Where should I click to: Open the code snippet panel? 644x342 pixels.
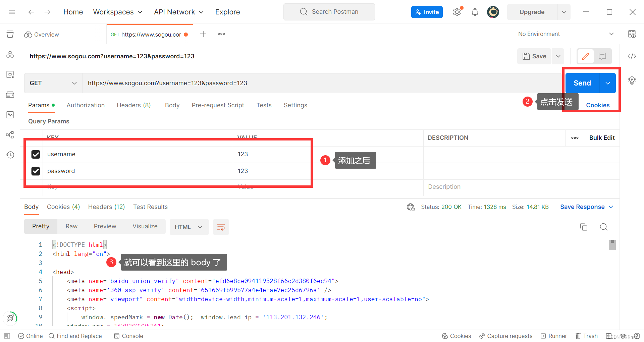tap(632, 56)
